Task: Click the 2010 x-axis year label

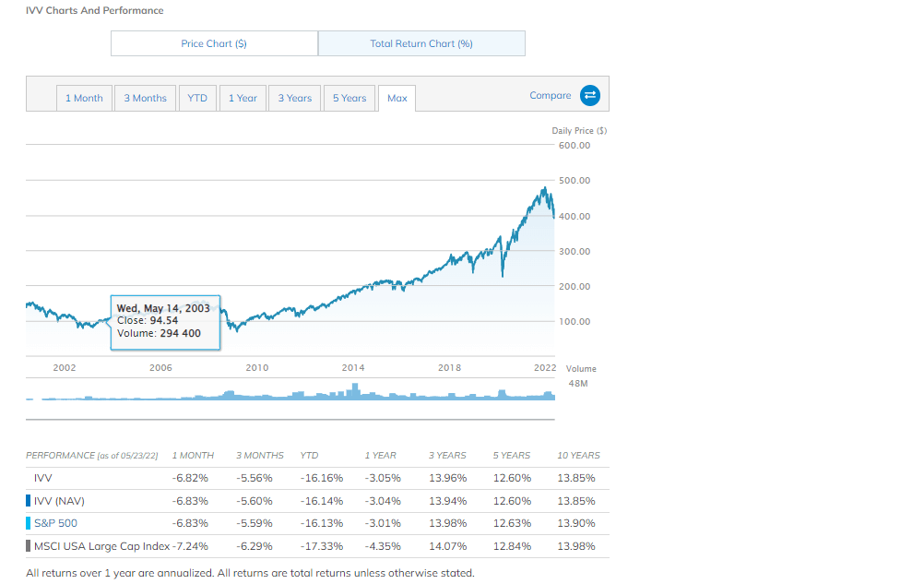Action: [x=257, y=368]
